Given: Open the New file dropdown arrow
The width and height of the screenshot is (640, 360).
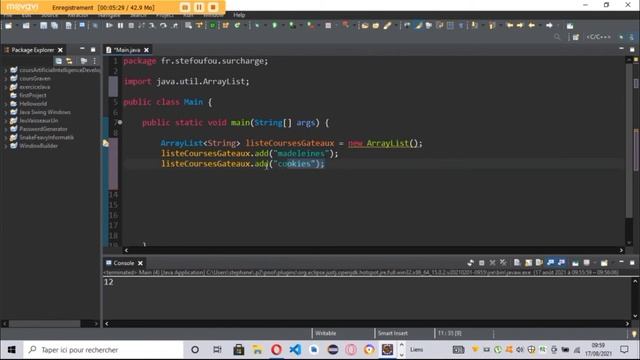Looking at the screenshot, I should tap(16, 26).
